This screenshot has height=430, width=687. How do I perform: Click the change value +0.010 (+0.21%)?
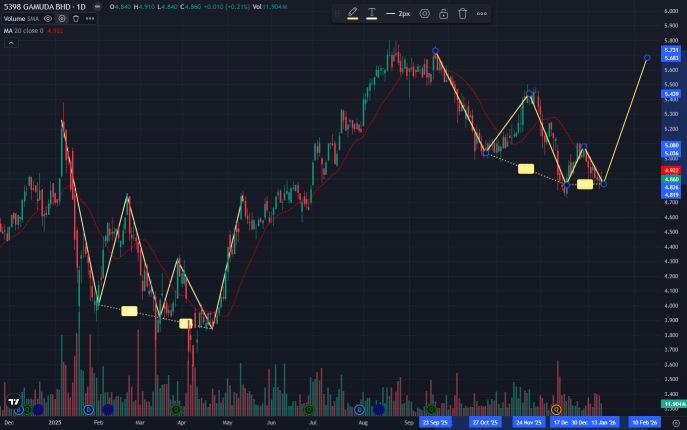[x=227, y=7]
